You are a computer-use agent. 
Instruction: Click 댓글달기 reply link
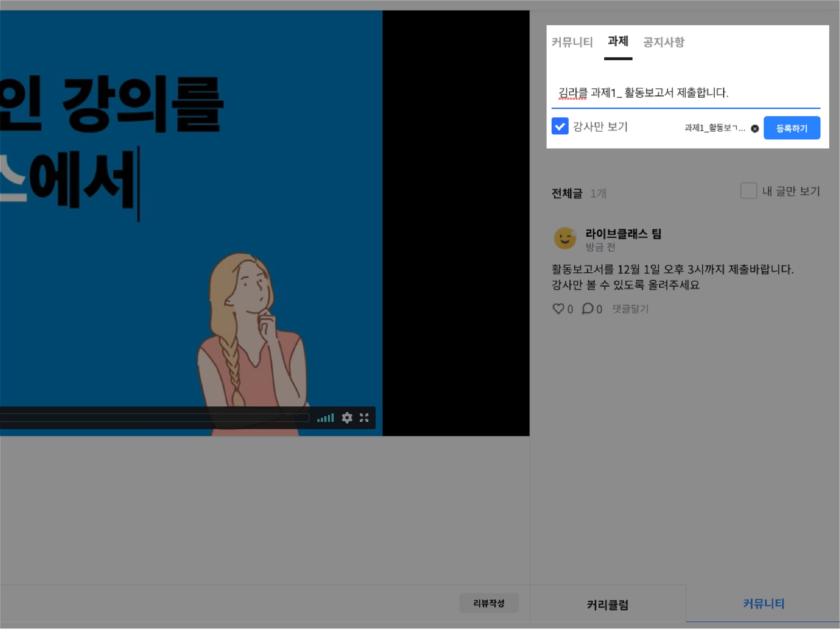click(x=630, y=309)
